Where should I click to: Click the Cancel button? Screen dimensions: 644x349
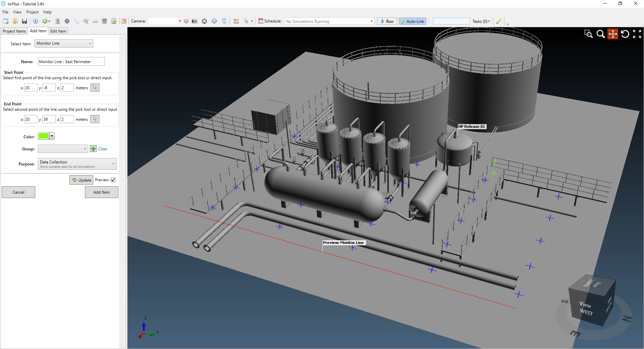tap(18, 192)
